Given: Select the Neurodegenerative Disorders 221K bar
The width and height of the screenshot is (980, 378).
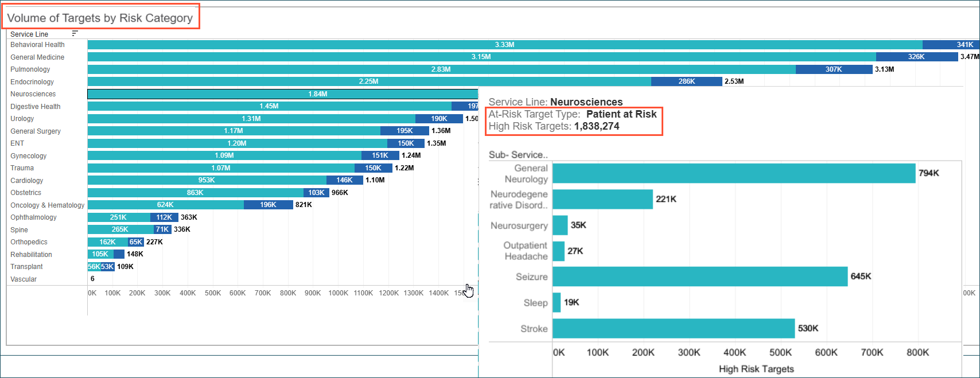Looking at the screenshot, I should tap(602, 199).
